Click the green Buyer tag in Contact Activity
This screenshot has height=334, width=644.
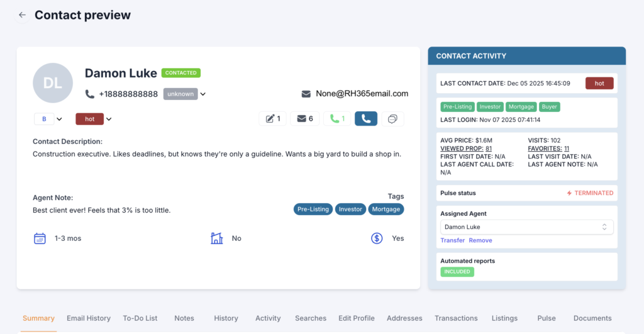coord(550,107)
